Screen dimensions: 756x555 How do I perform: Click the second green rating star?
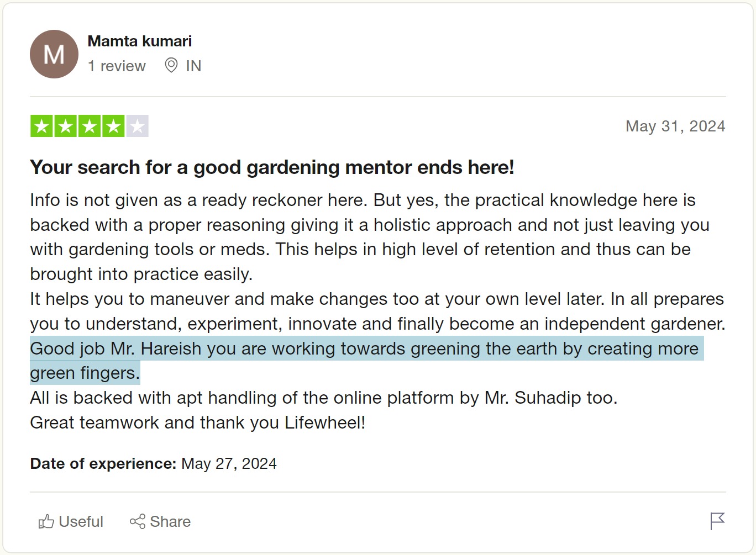[x=65, y=126]
